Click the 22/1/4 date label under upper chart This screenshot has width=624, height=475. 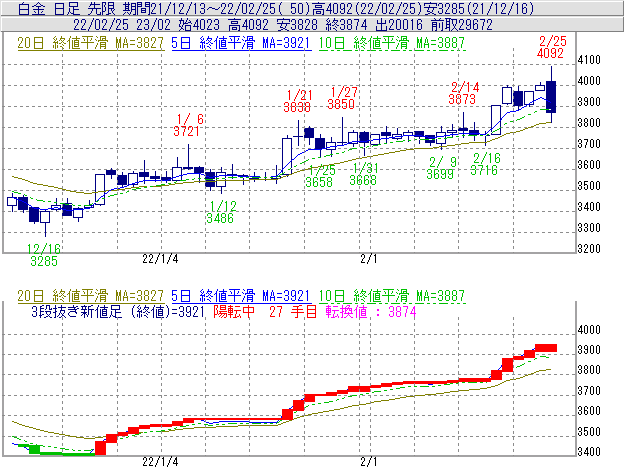coord(160,259)
